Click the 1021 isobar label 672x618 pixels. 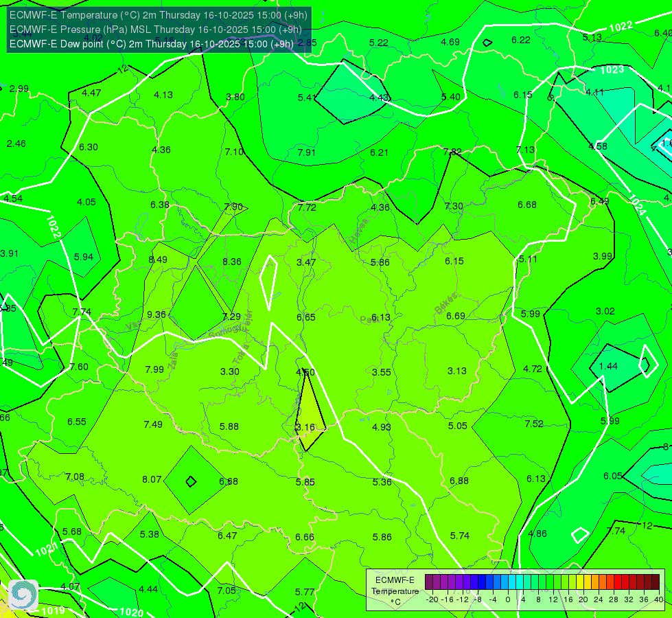coord(47,549)
